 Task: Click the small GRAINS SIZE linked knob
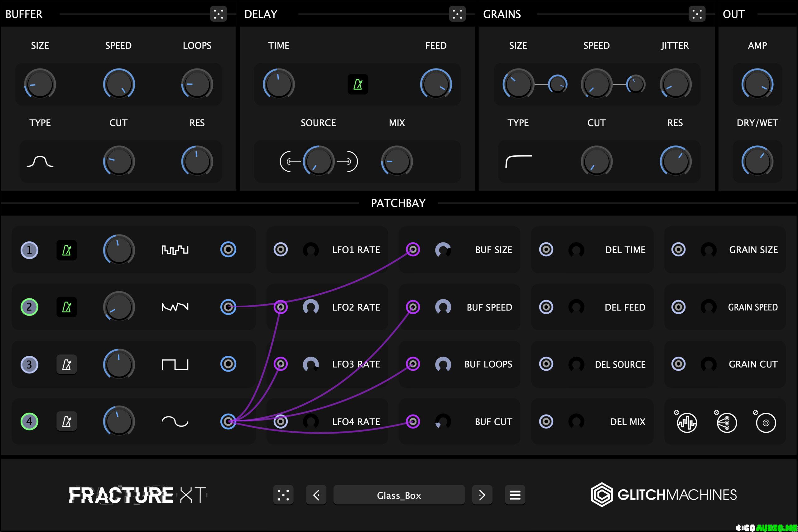558,84
